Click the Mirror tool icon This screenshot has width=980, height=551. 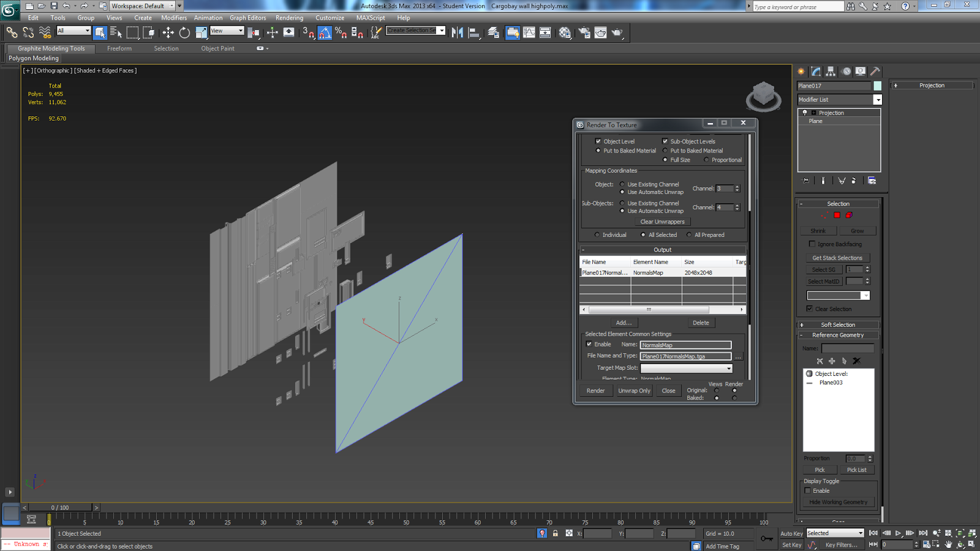click(x=457, y=32)
